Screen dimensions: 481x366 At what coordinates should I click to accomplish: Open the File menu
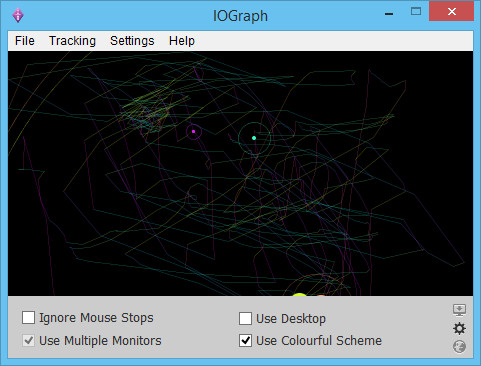[25, 41]
